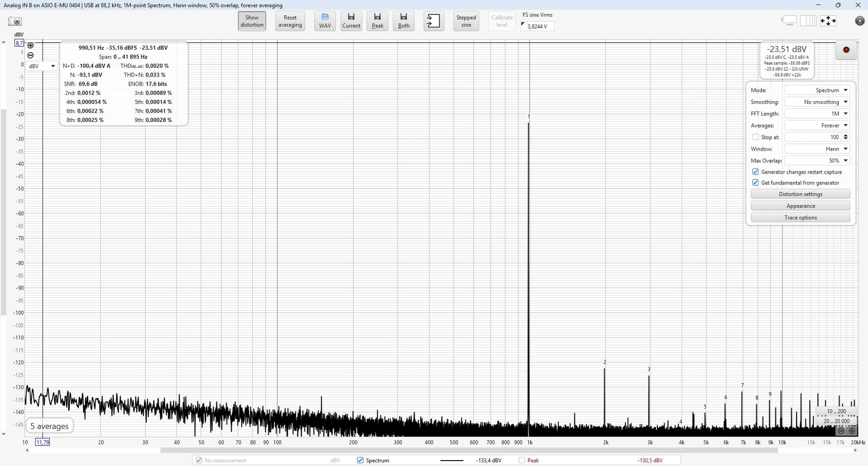Click the horizontal scrollbar thumb
Viewport: 868px width, 466px height.
point(469,450)
